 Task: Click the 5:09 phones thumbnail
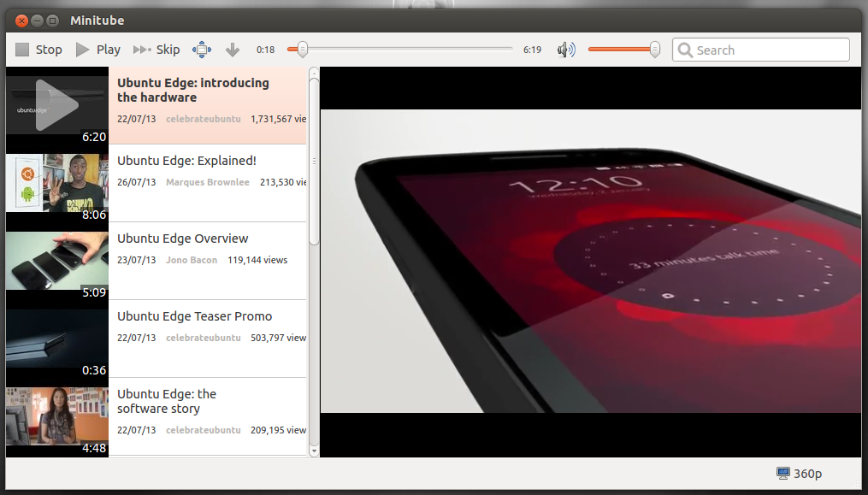(x=57, y=261)
